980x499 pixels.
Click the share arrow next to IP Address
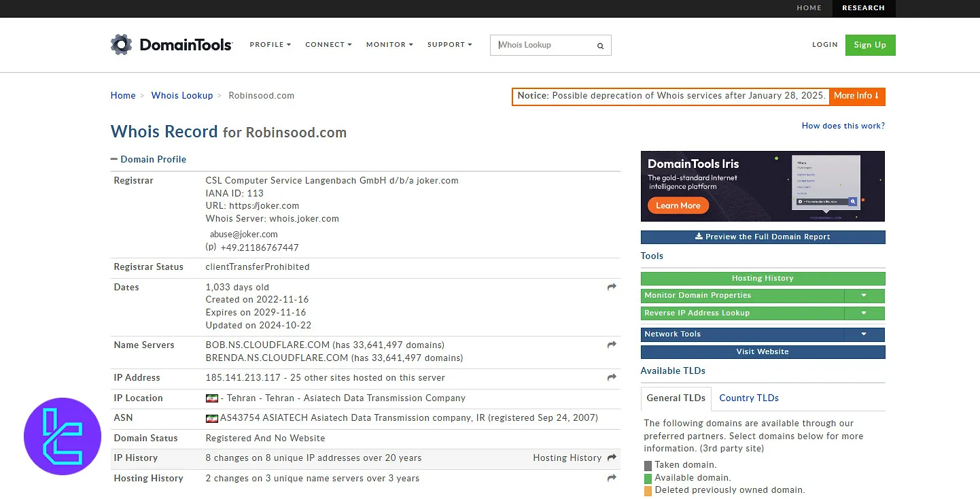(x=611, y=377)
